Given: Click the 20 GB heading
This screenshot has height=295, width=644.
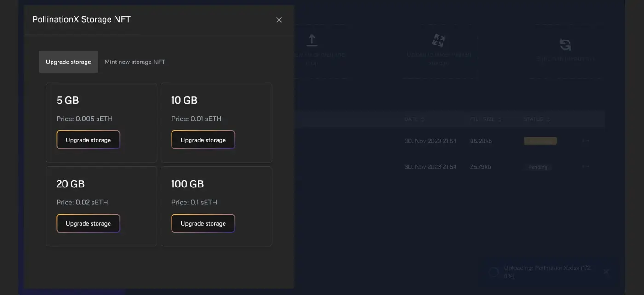Looking at the screenshot, I should 70,184.
